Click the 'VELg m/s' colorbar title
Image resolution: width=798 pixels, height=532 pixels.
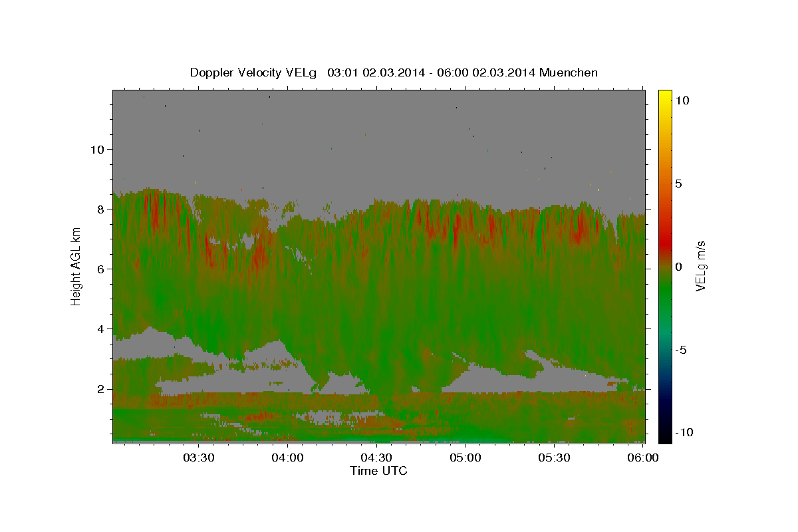[701, 267]
